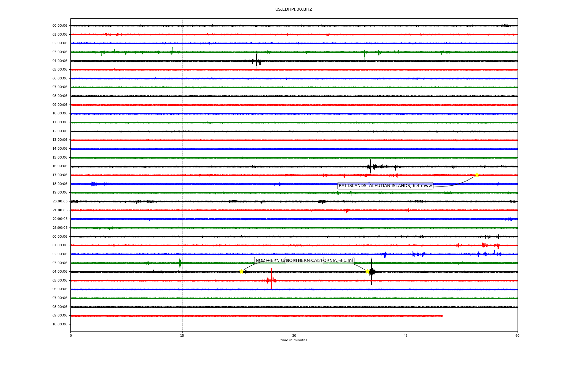This screenshot has width=588, height=368.
Task: Click the 16:00:06 row time label
Action: [x=60, y=166]
